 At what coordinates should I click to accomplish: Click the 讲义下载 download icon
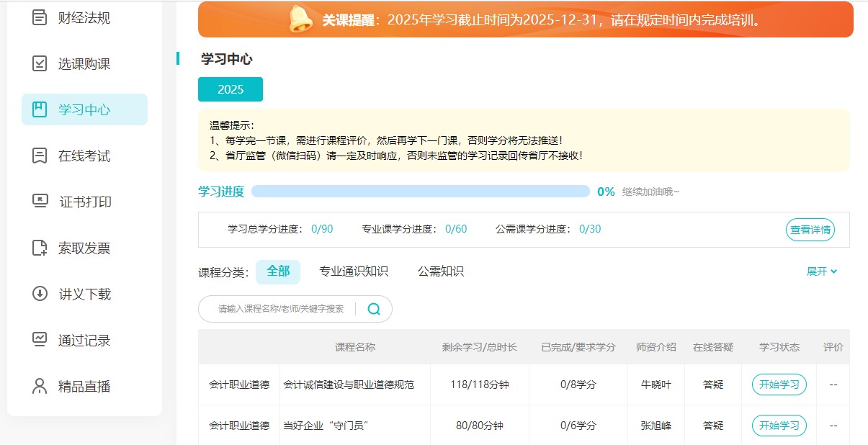tap(40, 293)
